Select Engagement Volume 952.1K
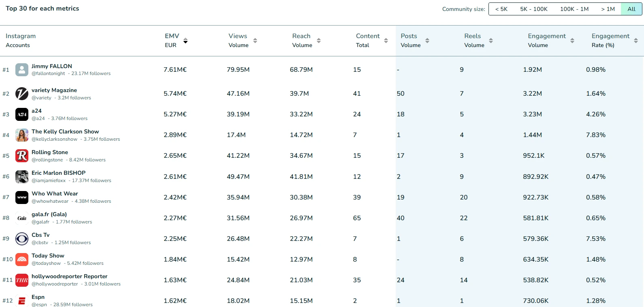This screenshot has height=307, width=644. tap(534, 156)
